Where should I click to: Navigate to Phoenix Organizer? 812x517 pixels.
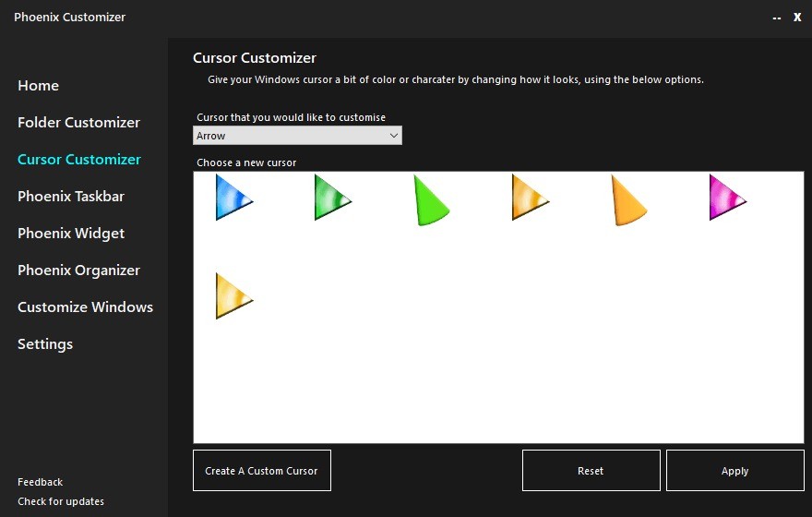point(78,271)
